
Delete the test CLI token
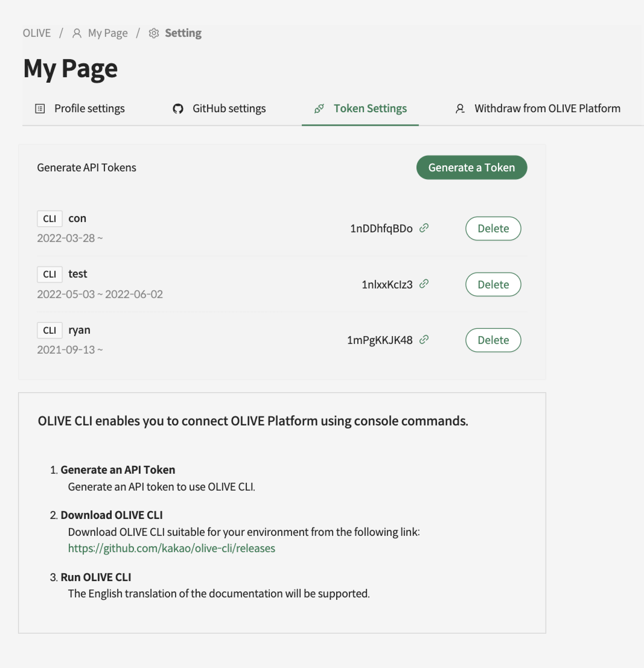(493, 285)
